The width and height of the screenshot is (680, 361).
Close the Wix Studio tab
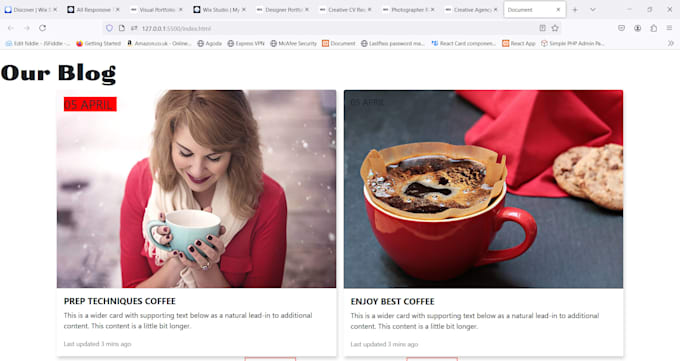244,10
